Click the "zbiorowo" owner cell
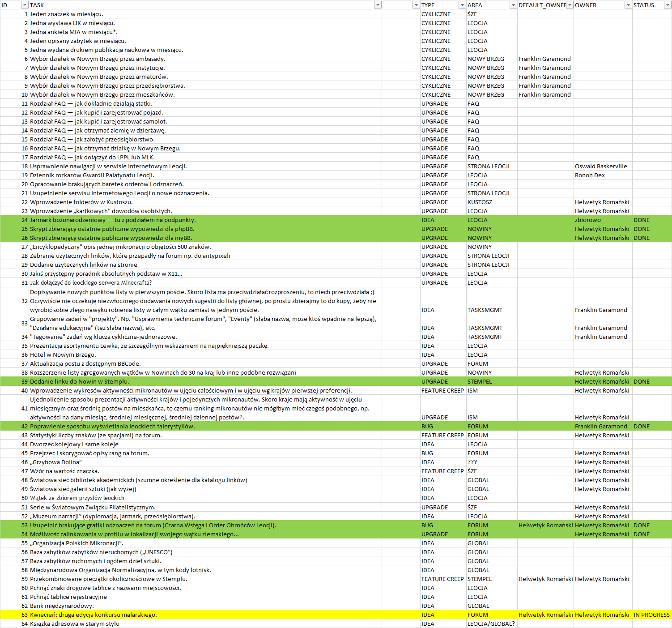Screen dimensions: 672x628 (588, 220)
